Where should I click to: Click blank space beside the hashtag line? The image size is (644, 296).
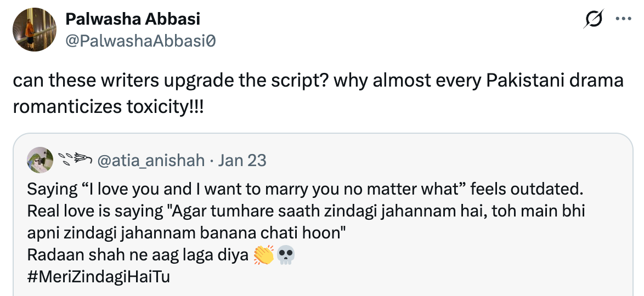click(384, 277)
